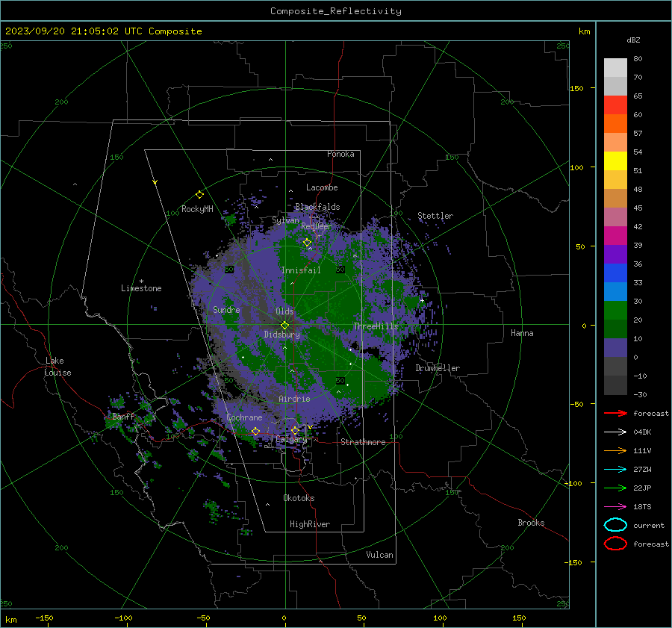Click the yellow diamond marker near RockyMH
672x628 pixels.
(199, 195)
